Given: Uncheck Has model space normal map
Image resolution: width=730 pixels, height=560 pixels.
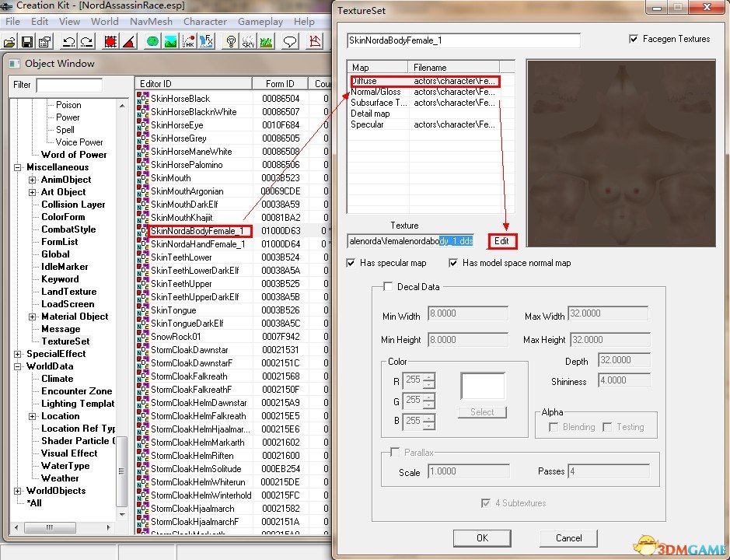Looking at the screenshot, I should [x=453, y=263].
